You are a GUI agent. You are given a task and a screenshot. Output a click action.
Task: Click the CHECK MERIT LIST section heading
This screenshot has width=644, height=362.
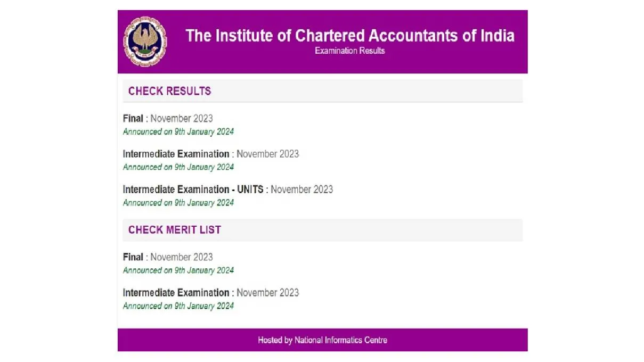coord(175,229)
